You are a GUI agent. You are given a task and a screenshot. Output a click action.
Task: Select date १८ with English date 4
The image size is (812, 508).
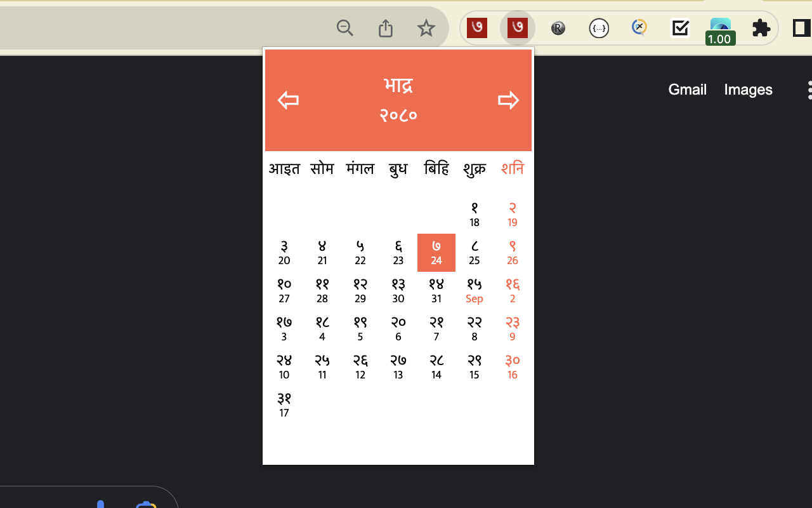(322, 329)
